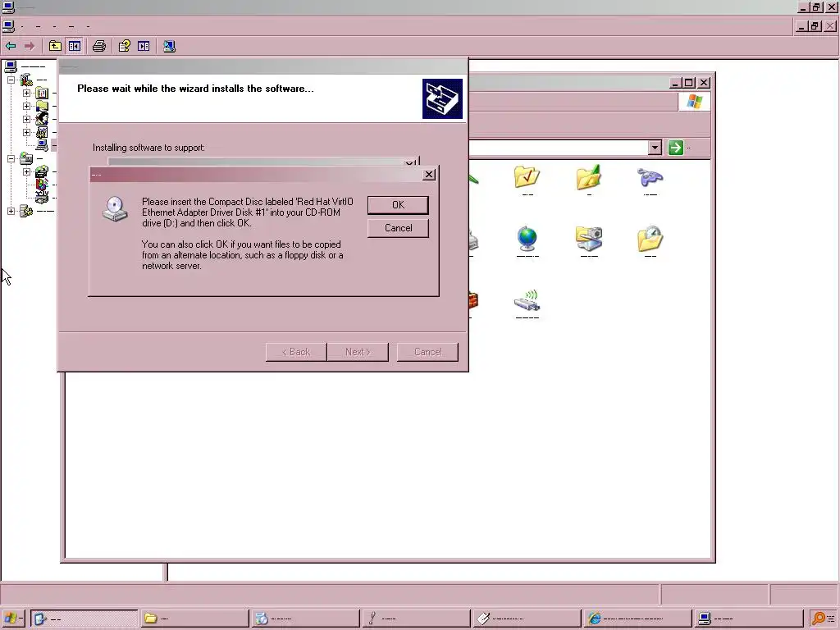The image size is (840, 630).
Task: Open Scanners and Cameras icon
Action: point(589,239)
